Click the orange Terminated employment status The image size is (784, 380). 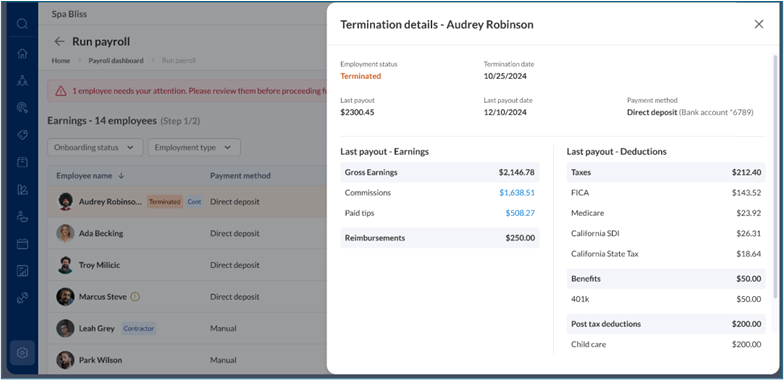(x=360, y=76)
